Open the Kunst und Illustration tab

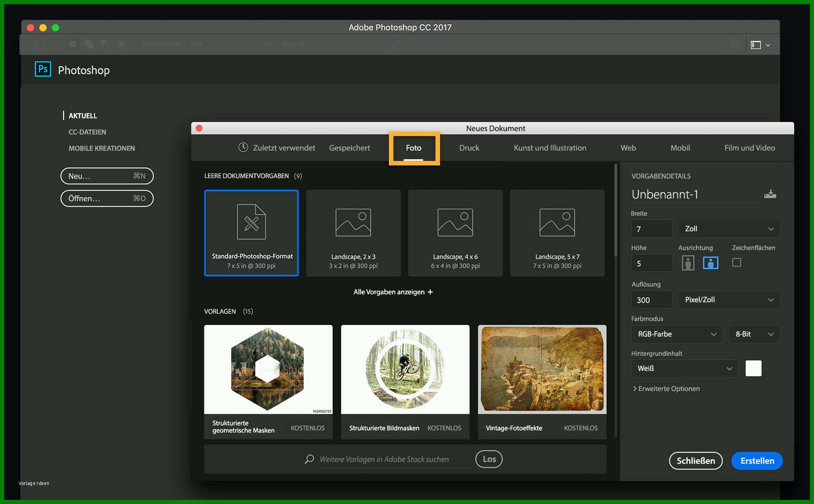pyautogui.click(x=550, y=148)
